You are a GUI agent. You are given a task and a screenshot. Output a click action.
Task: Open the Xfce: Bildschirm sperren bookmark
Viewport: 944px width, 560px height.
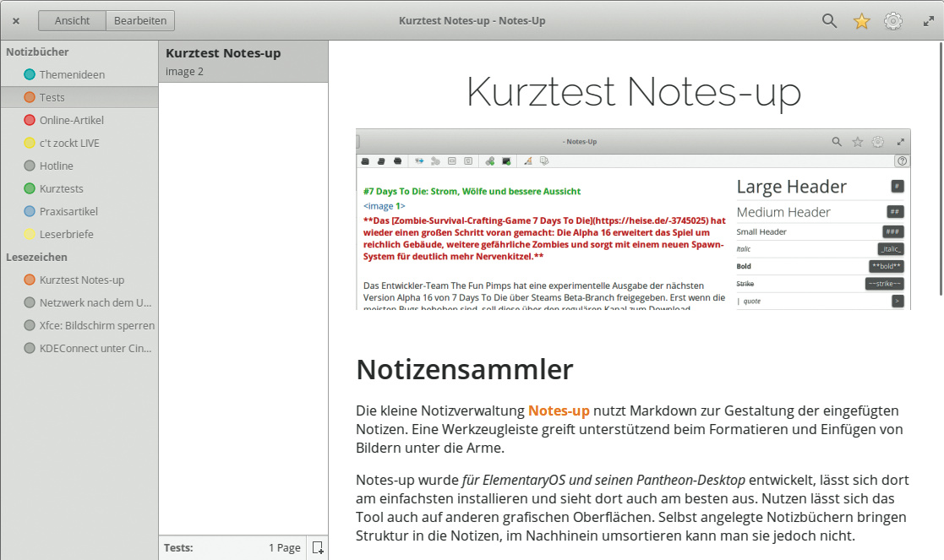click(x=96, y=325)
